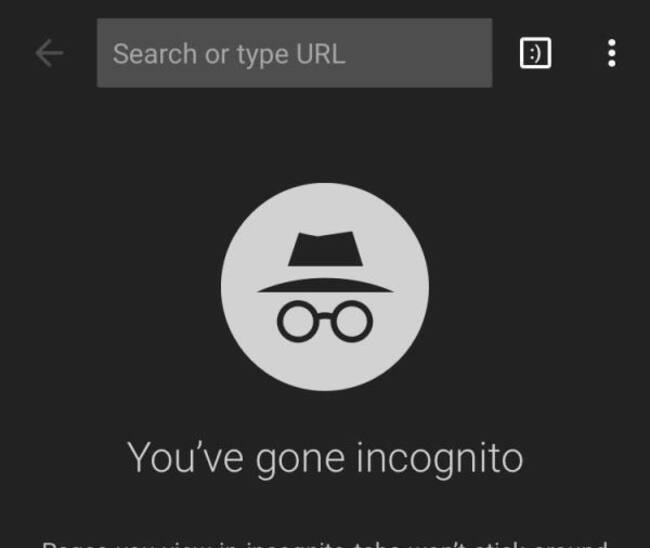Click the tab count button beside URL bar
The width and height of the screenshot is (650, 548).
click(x=536, y=53)
